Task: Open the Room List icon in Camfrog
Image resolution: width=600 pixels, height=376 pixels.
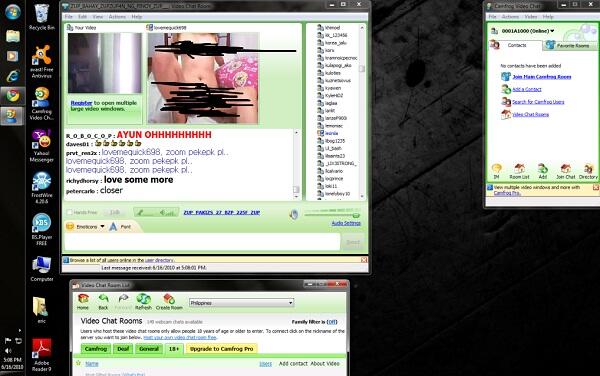Action: tap(519, 171)
